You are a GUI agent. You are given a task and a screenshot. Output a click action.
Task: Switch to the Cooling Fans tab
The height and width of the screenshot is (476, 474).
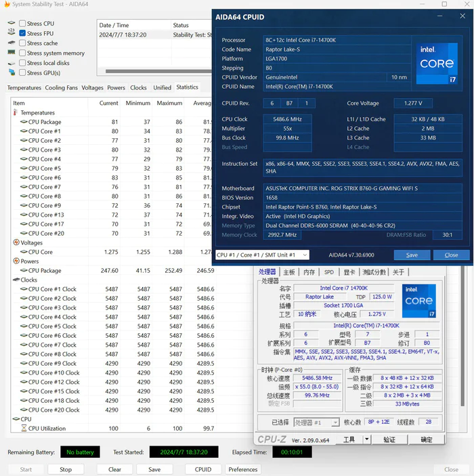(x=62, y=88)
